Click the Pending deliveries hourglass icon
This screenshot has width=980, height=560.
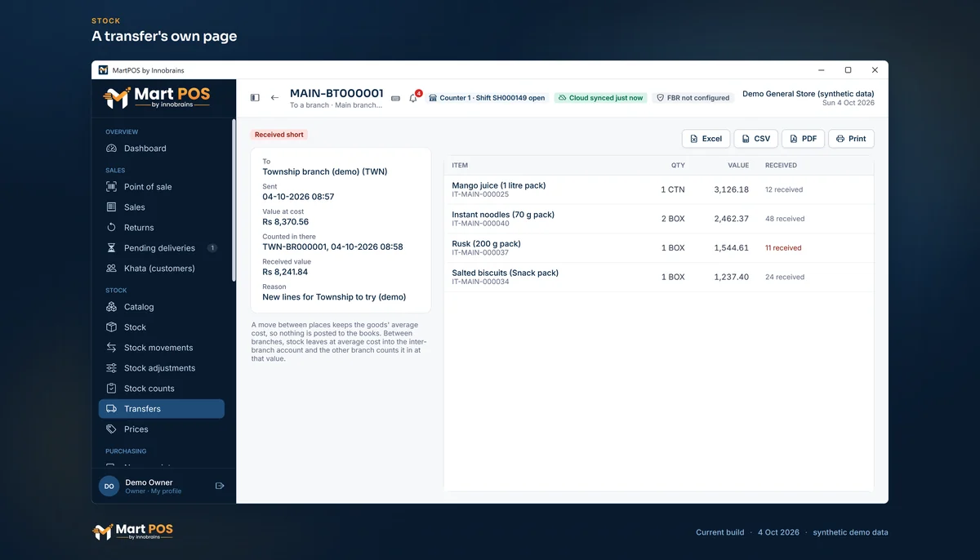[112, 248]
